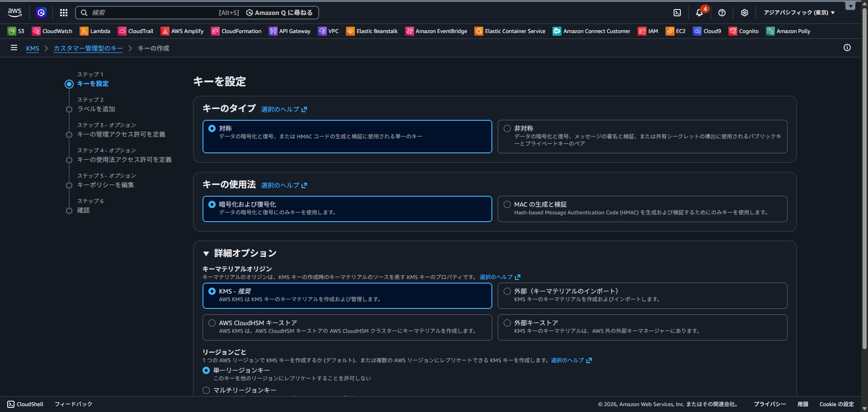Choose 単一リージョンキー option
868x412 pixels.
[x=206, y=370]
